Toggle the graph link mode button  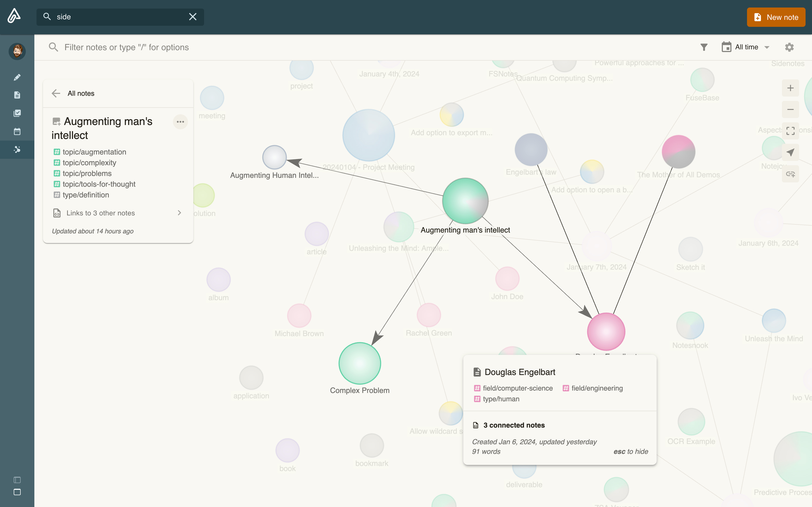coord(790,174)
